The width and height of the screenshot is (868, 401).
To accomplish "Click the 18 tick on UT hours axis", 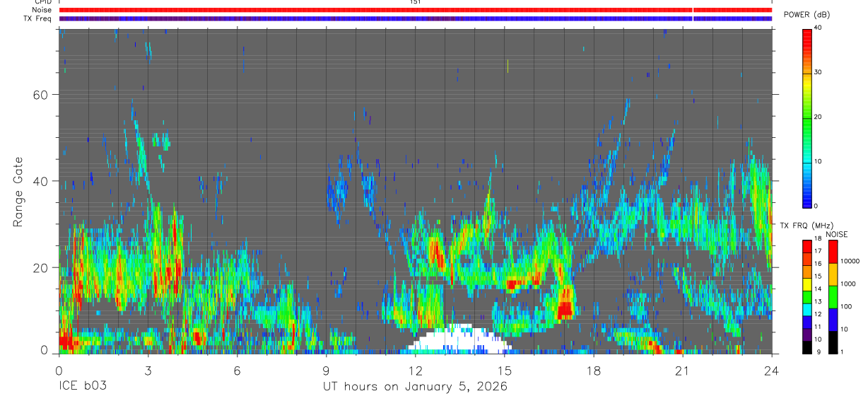I will point(593,371).
